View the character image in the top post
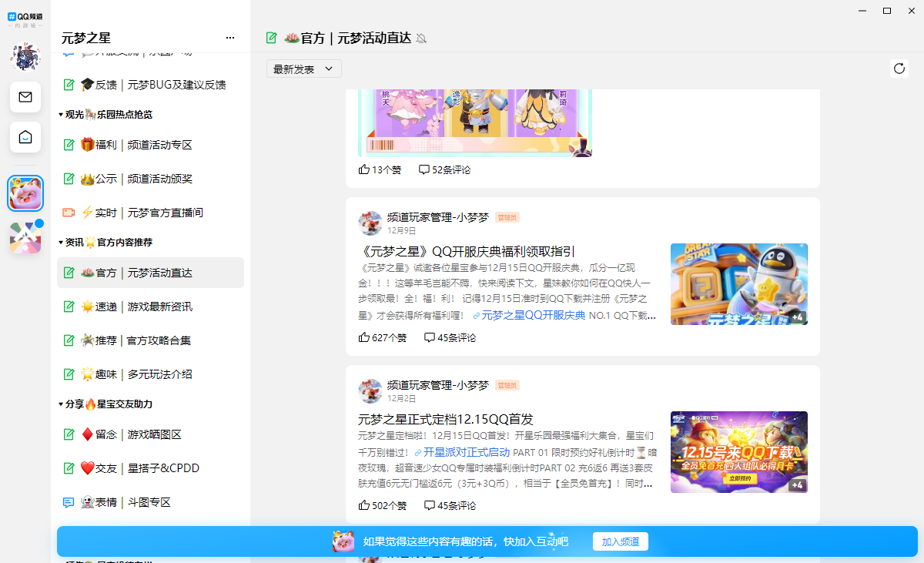 point(475,123)
